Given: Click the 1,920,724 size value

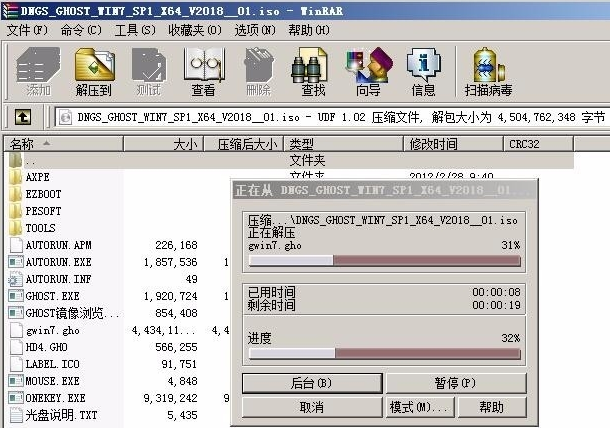Looking at the screenshot, I should tap(170, 296).
